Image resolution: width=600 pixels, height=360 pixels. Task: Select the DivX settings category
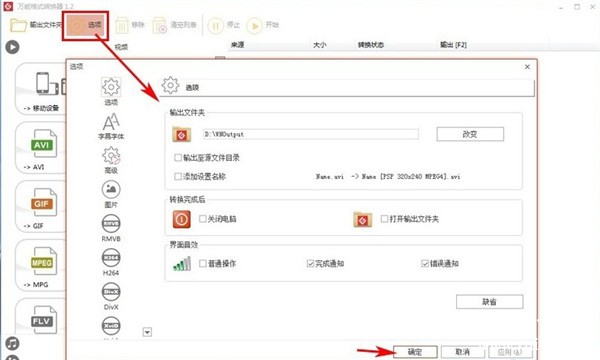click(x=111, y=296)
